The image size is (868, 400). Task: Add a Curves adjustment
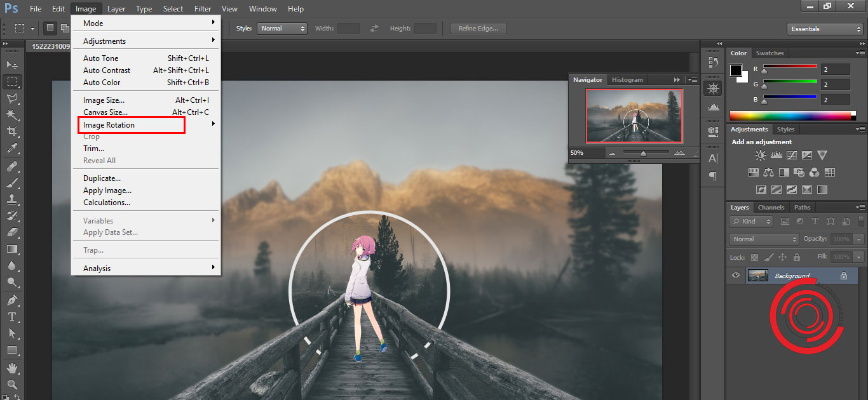[x=792, y=155]
